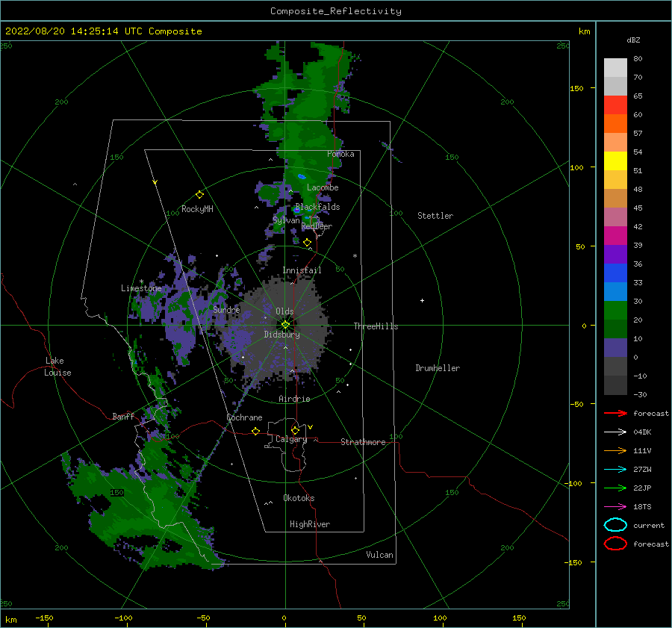Viewport: 672px width, 628px height.
Task: Click the red forecast ellipse symbol
Action: click(x=615, y=544)
